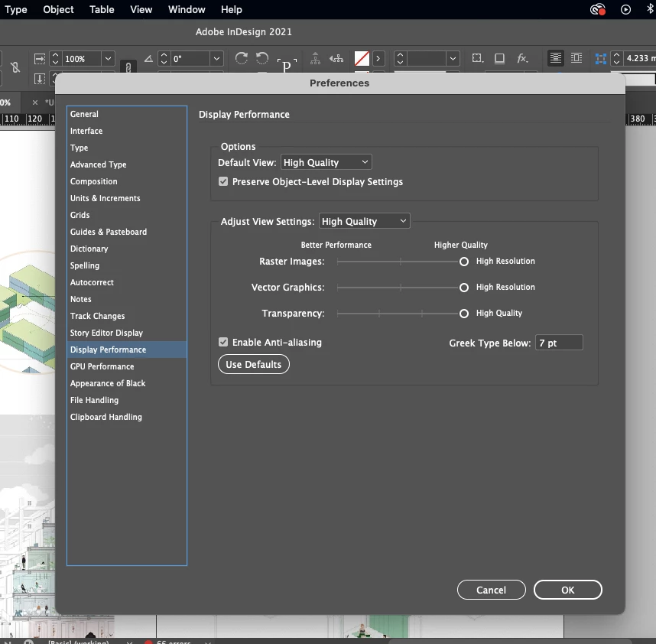This screenshot has width=656, height=644.
Task: Open the View menu
Action: (x=141, y=9)
